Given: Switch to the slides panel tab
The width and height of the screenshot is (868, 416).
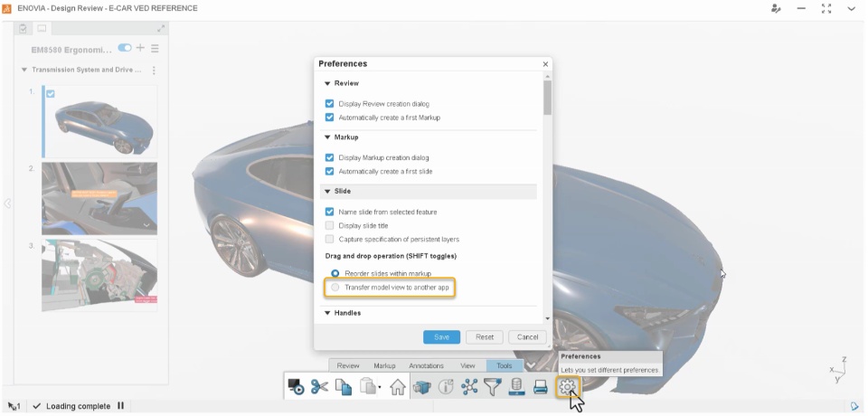Looking at the screenshot, I should (42, 28).
